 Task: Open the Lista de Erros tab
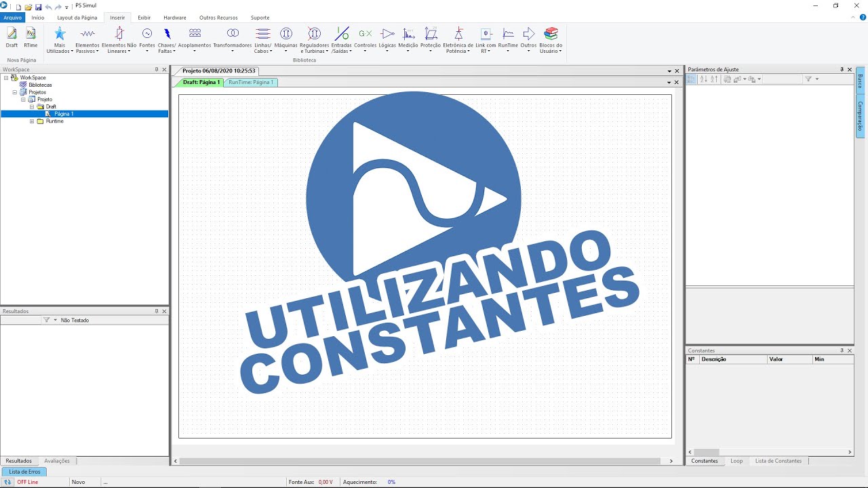coord(24,472)
